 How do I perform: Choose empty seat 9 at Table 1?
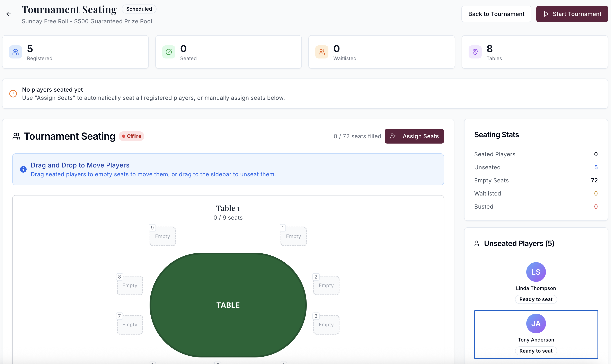click(162, 236)
